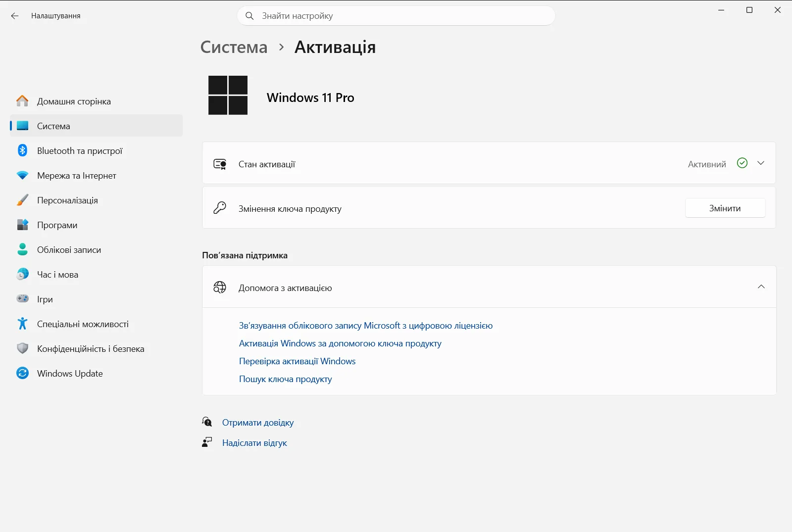
Task: Click the Змінити button
Action: pyautogui.click(x=725, y=208)
